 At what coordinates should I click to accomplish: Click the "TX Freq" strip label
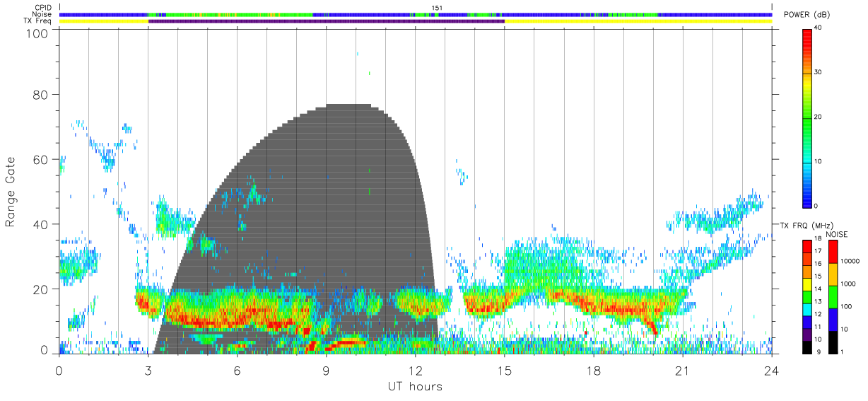coord(38,21)
